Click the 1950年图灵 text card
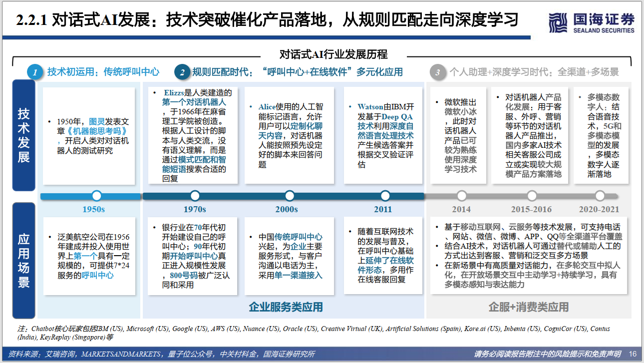Viewport: 644px width, 363px height. pyautogui.click(x=89, y=136)
